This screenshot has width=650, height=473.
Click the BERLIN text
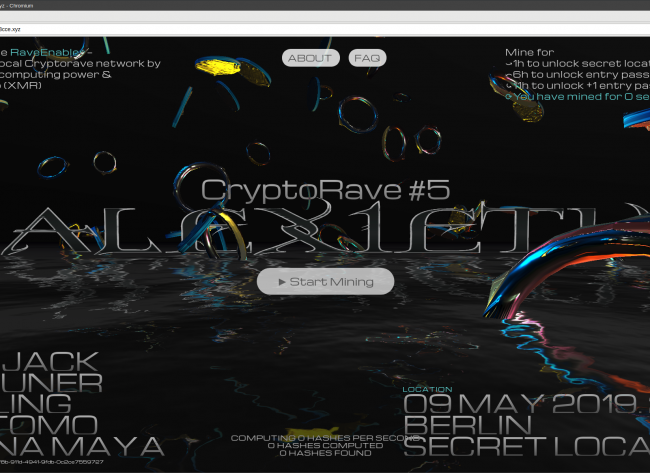(x=467, y=425)
